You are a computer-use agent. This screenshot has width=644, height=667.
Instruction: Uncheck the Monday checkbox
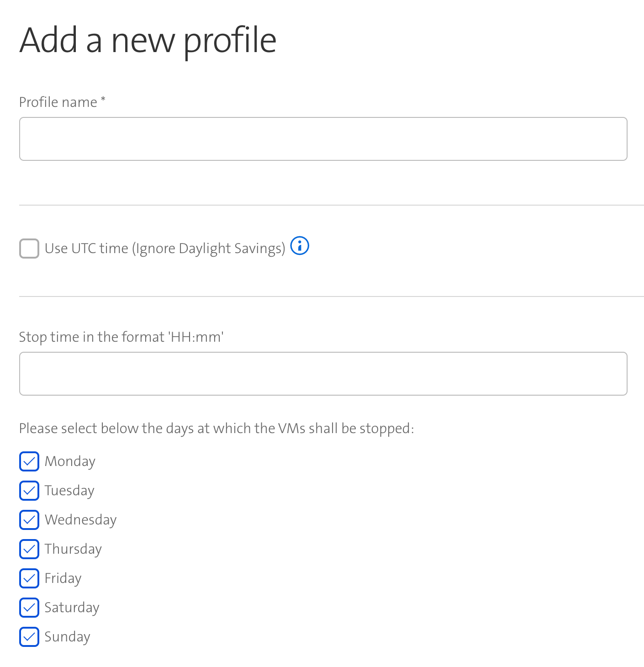(x=29, y=461)
